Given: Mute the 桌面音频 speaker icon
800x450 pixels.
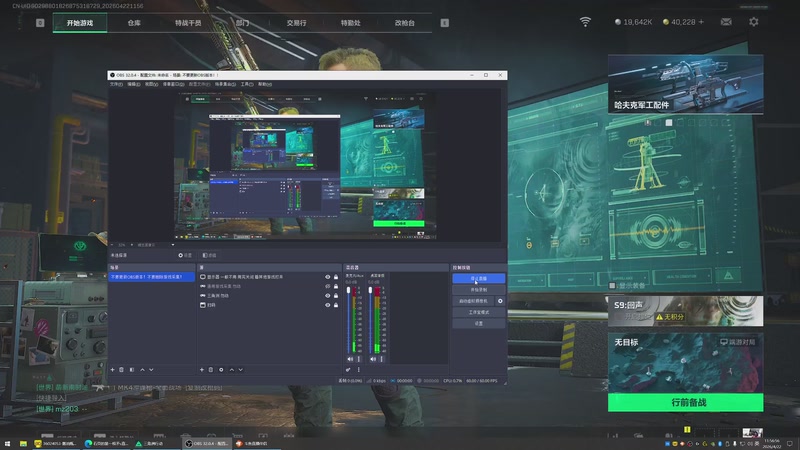Looking at the screenshot, I should 373,359.
